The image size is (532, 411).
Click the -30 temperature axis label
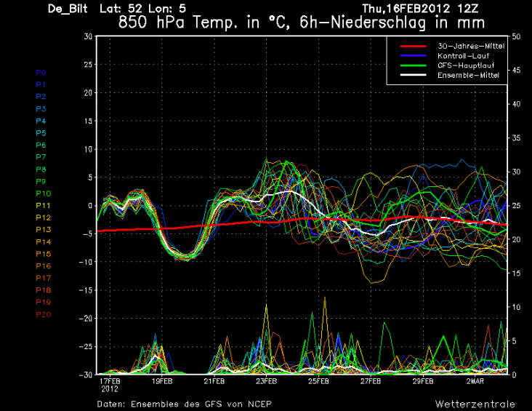coord(86,375)
